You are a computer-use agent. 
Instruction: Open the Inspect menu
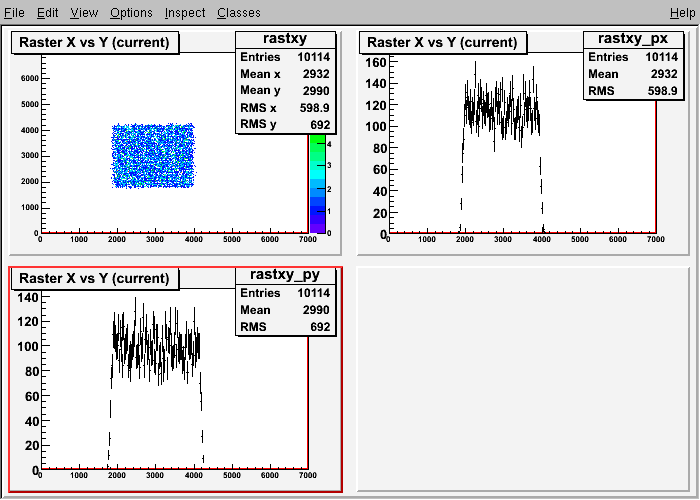pyautogui.click(x=185, y=12)
